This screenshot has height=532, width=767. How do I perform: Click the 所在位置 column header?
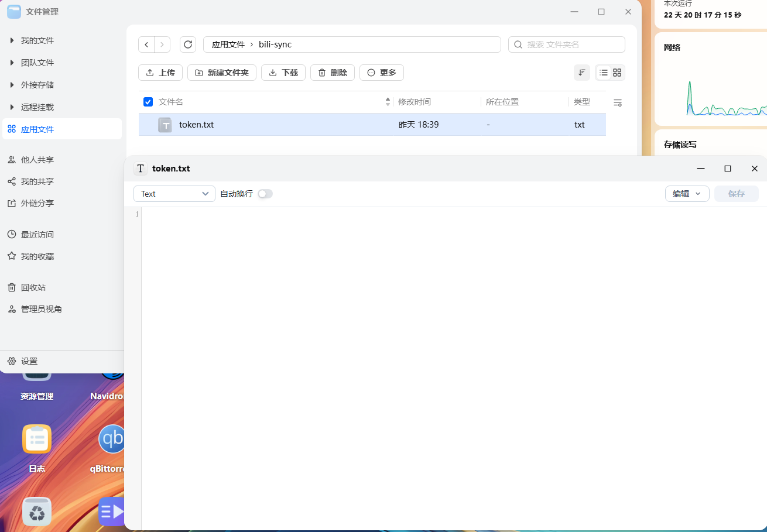tap(502, 102)
